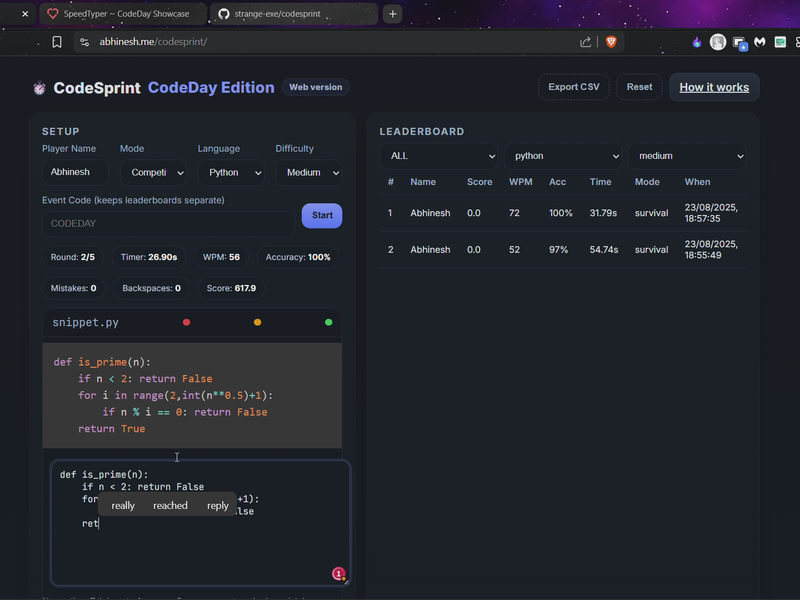This screenshot has height=600, width=800.
Task: Click the Web version badge
Action: 316,87
